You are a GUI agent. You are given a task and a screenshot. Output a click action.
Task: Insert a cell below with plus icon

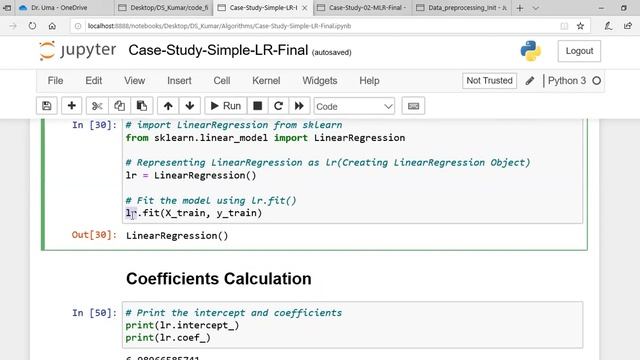point(71,106)
